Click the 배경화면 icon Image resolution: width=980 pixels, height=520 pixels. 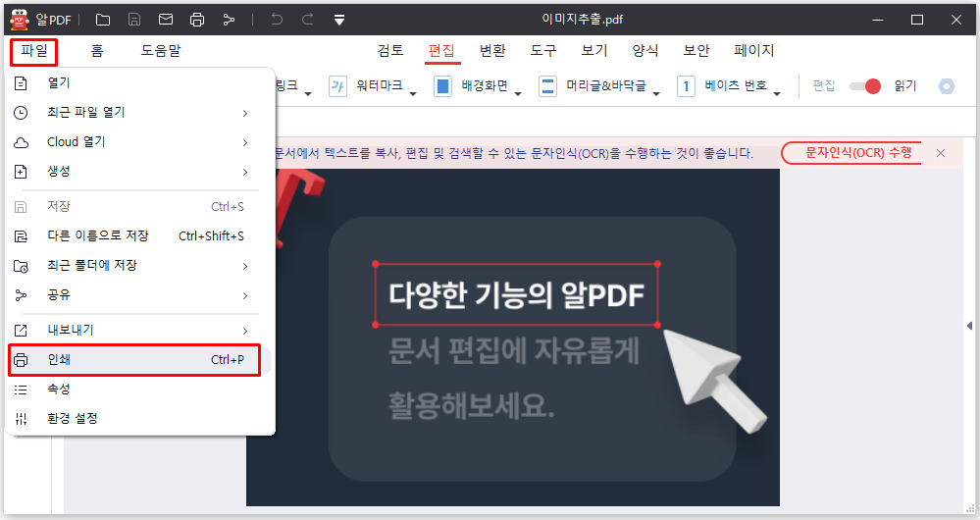click(x=442, y=86)
